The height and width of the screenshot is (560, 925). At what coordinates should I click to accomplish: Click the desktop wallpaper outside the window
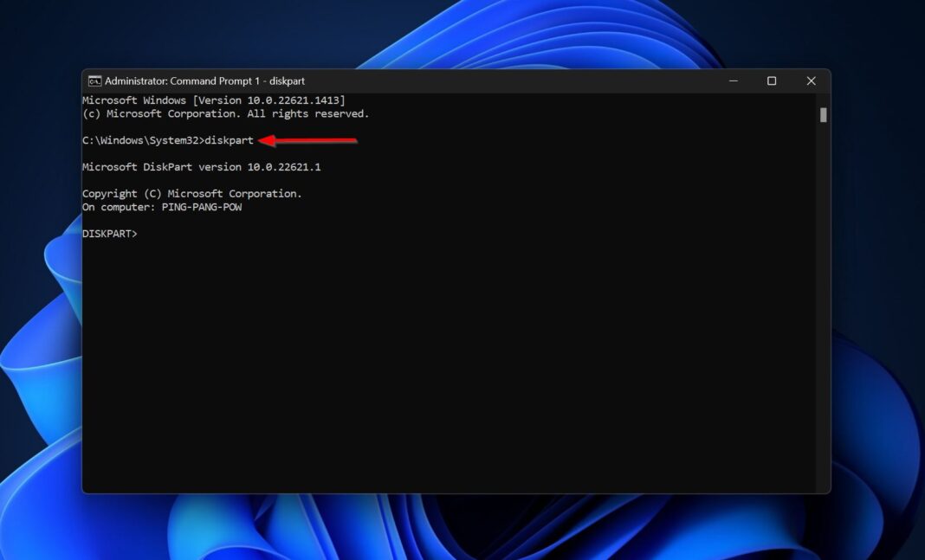875,260
